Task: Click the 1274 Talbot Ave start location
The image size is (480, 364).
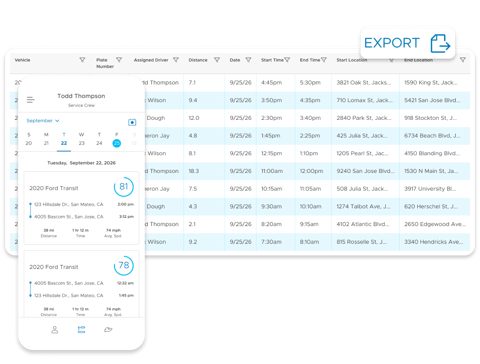Action: click(363, 207)
